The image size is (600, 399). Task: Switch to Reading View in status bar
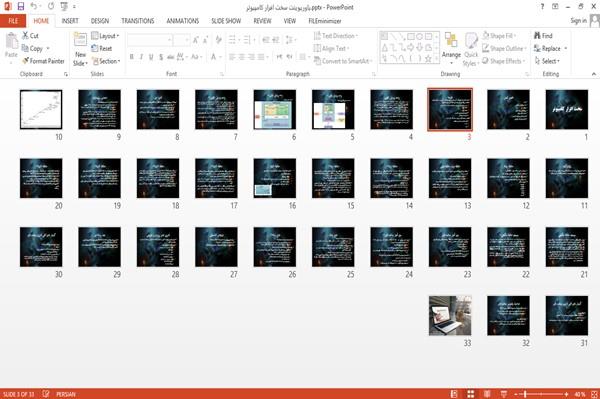pyautogui.click(x=487, y=394)
